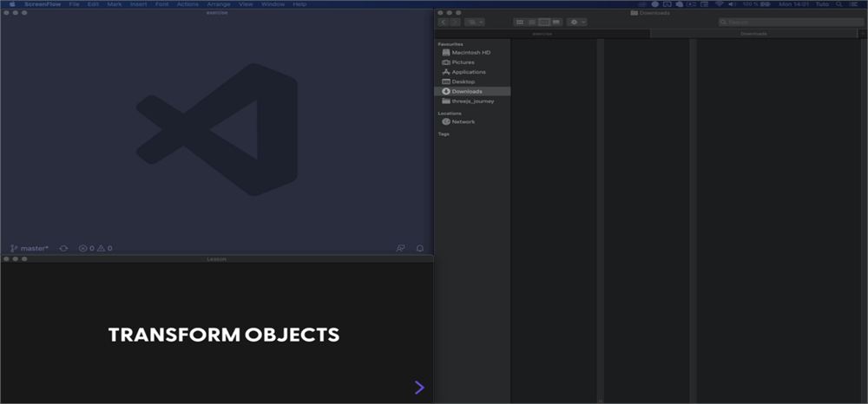Click Finder back navigation button
This screenshot has height=404, width=868.
coord(444,22)
